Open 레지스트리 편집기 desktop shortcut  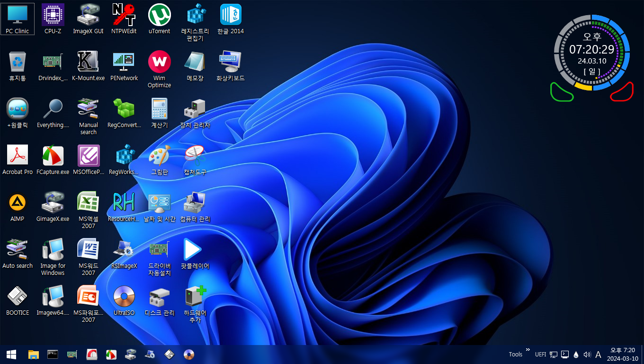tap(195, 23)
